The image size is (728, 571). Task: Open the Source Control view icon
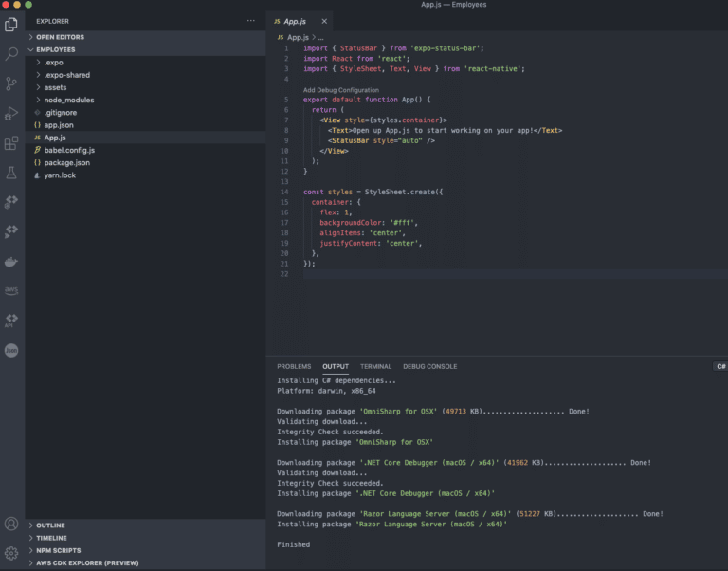11,83
